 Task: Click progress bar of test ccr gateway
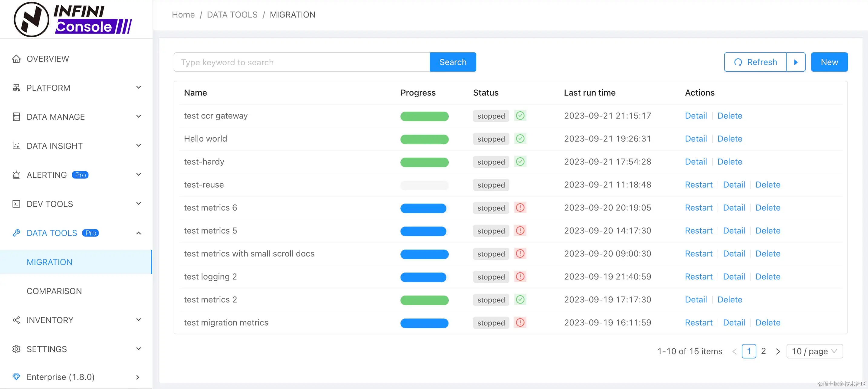(x=424, y=116)
